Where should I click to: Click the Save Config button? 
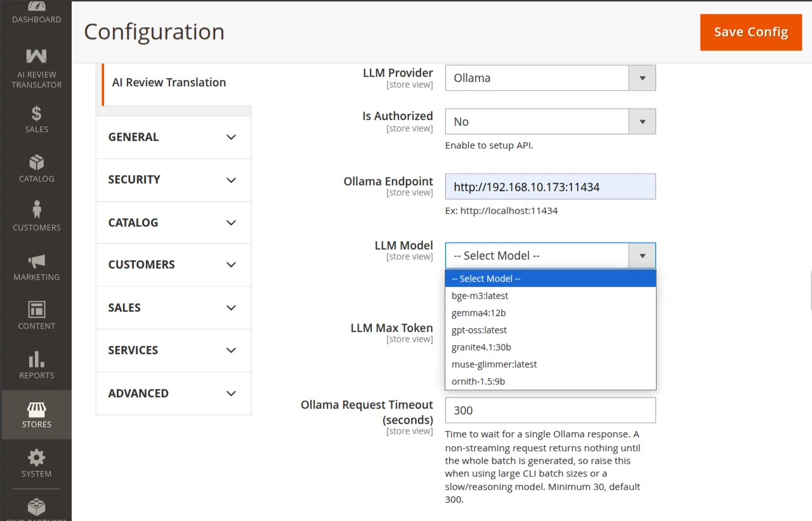tap(751, 32)
